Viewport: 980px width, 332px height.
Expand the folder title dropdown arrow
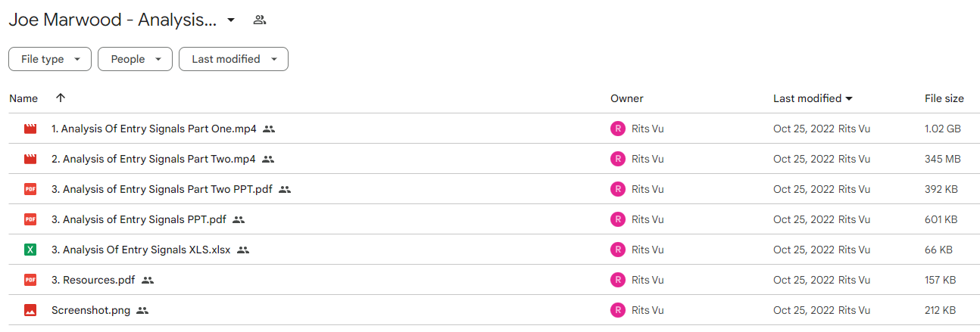(231, 20)
